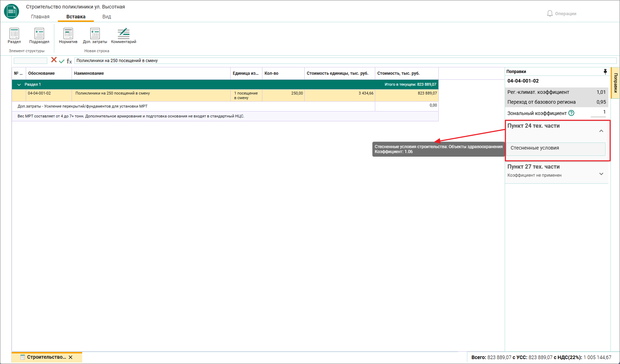This screenshot has width=620, height=364.
Task: Click the Итого в текущем total text
Action: [x=410, y=85]
